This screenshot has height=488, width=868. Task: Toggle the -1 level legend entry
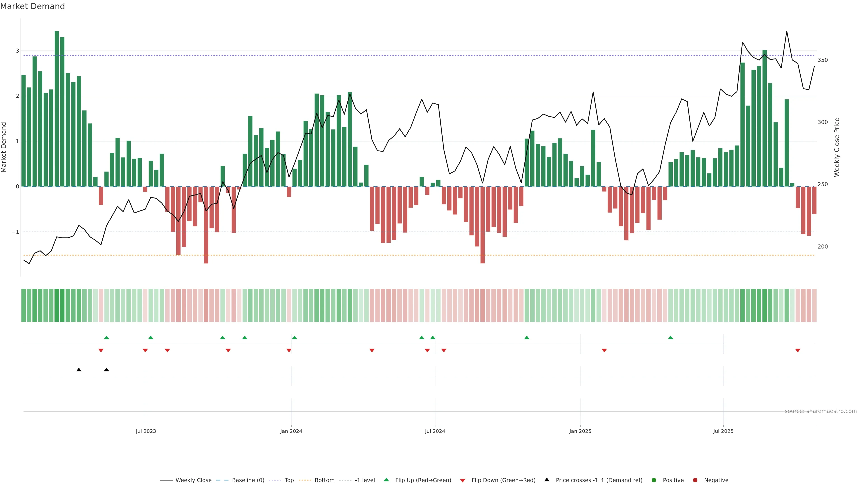(365, 480)
